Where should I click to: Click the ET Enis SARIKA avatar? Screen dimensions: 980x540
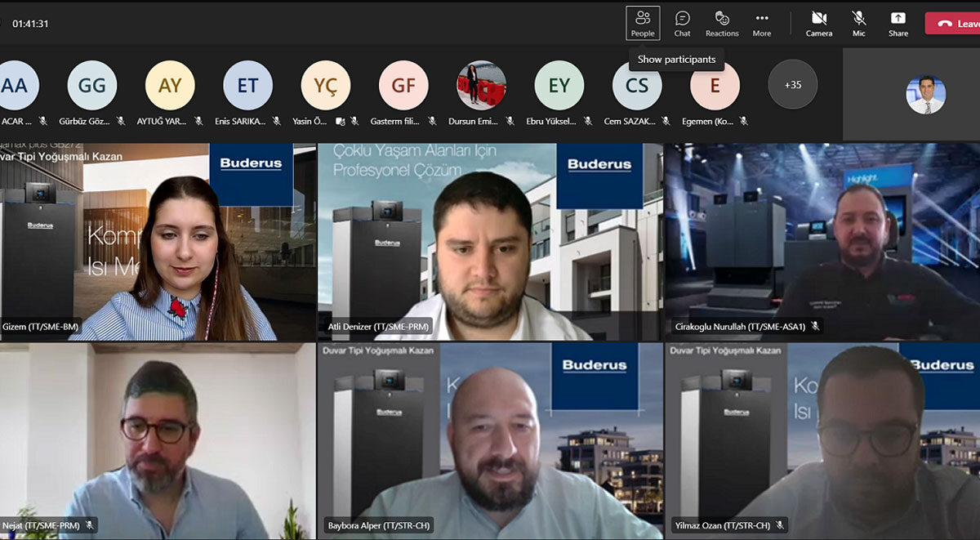tap(247, 85)
